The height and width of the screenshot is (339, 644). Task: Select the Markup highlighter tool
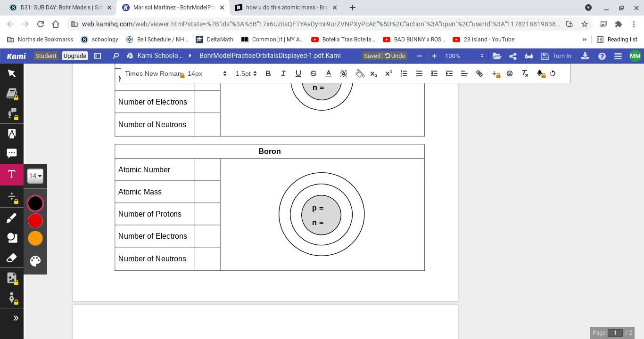[12, 134]
